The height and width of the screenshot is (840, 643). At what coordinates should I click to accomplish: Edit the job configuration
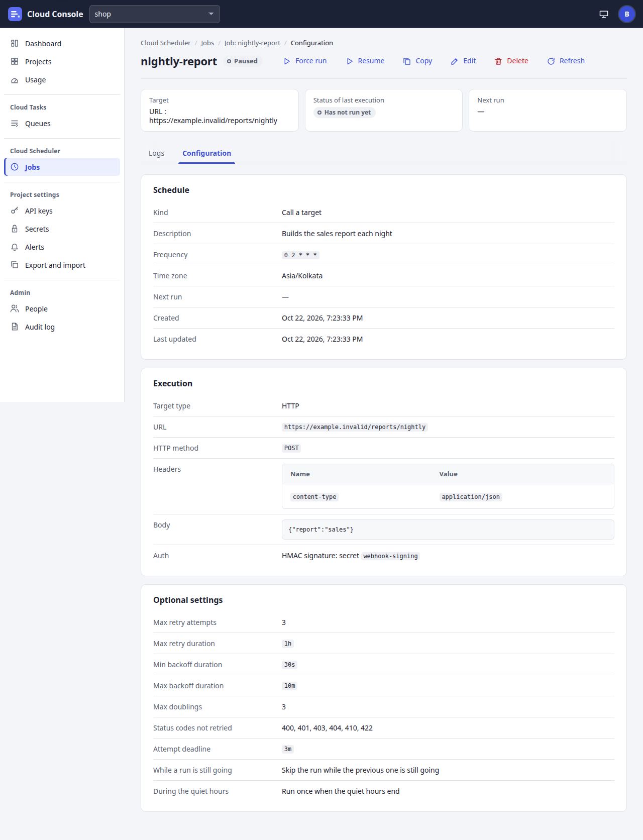(463, 61)
